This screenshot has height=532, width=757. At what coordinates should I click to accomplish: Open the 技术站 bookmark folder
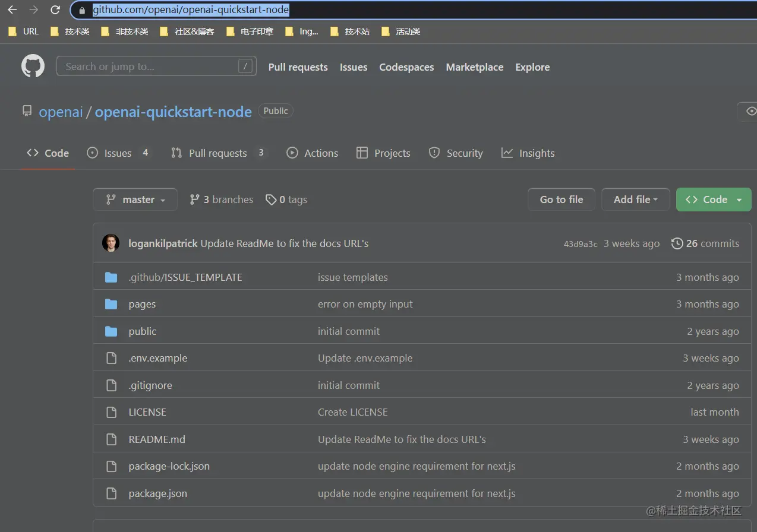point(350,31)
